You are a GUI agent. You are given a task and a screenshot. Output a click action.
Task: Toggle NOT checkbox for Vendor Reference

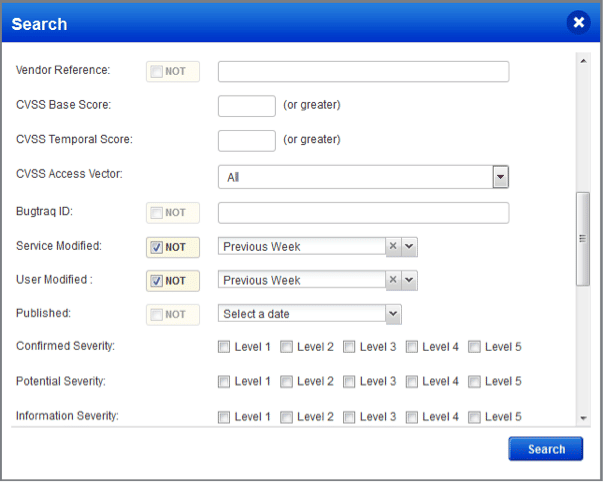click(156, 71)
